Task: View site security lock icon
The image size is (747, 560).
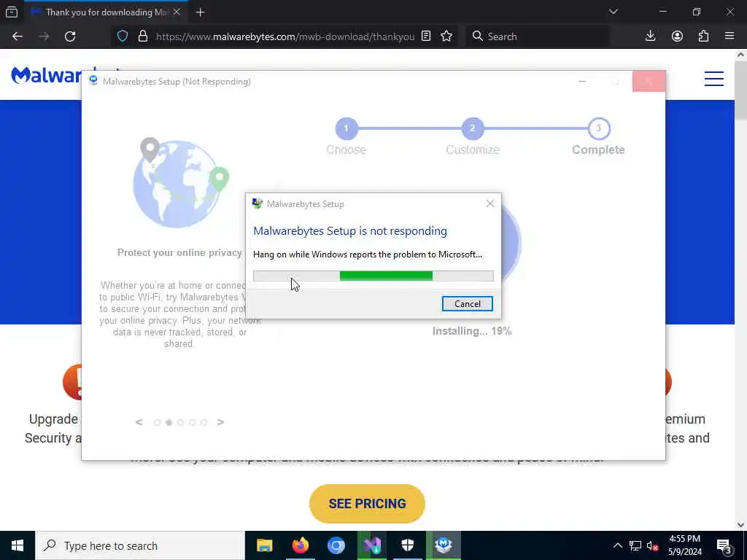Action: coord(142,36)
